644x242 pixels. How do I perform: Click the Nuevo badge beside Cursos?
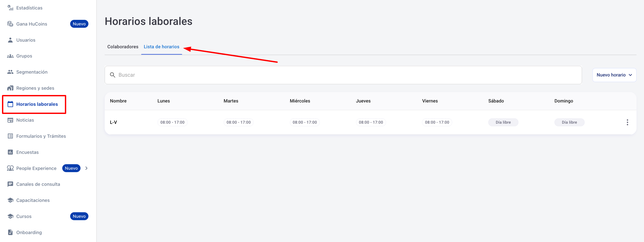[79, 216]
